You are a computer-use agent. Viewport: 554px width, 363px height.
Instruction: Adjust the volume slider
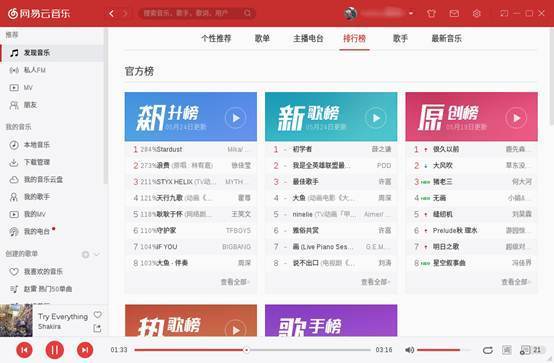coord(443,350)
